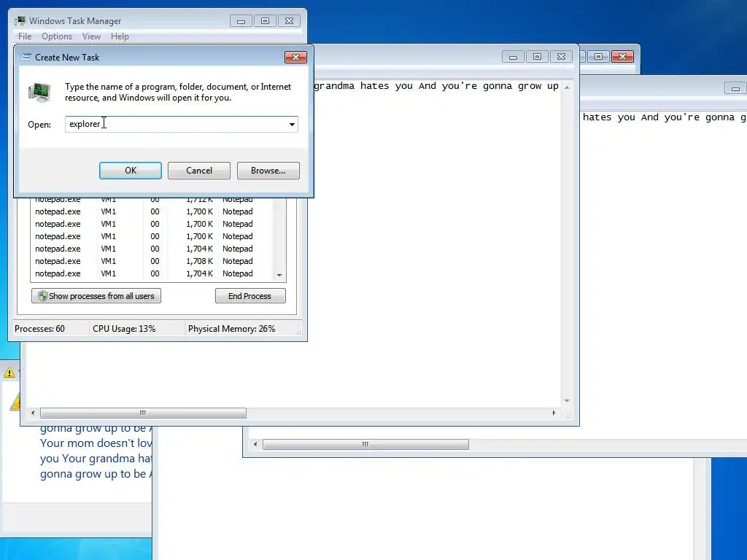Select the notepad.exe row with 1,708 K
The width and height of the screenshot is (747, 560).
[151, 261]
